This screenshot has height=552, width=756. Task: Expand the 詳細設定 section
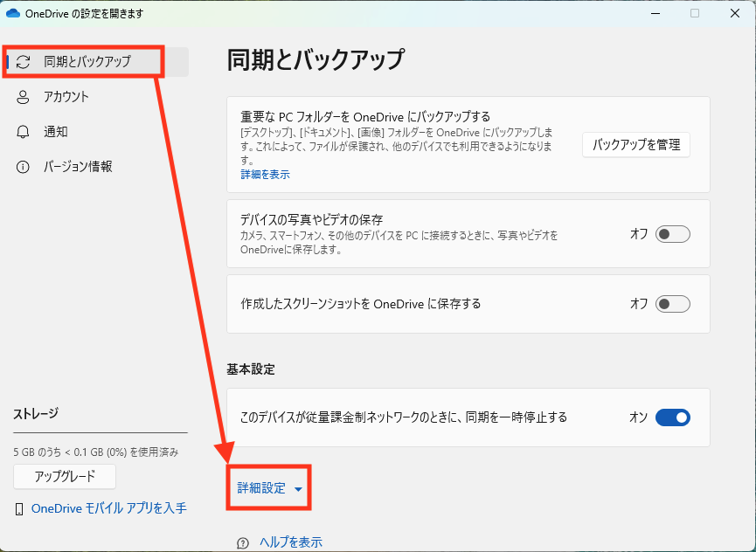tap(269, 488)
